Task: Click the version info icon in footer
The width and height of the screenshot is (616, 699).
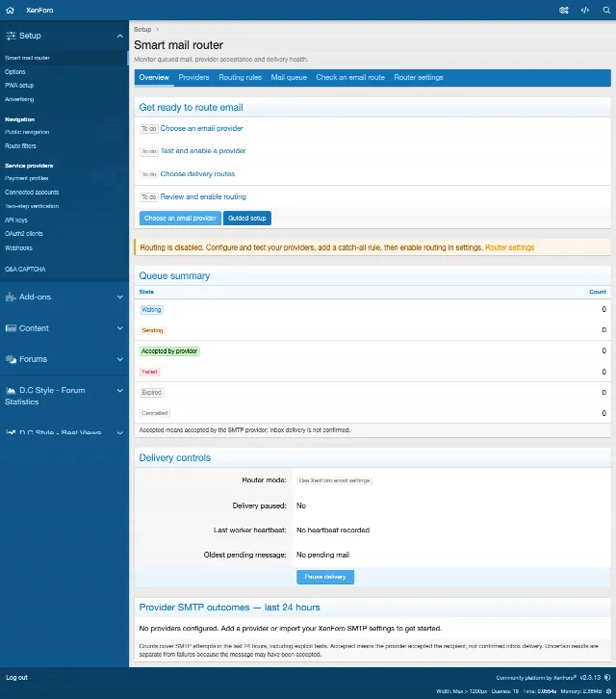Action: [x=607, y=677]
